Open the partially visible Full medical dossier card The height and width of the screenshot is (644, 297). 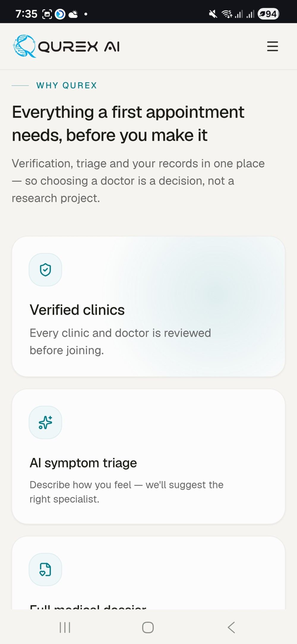(148, 573)
